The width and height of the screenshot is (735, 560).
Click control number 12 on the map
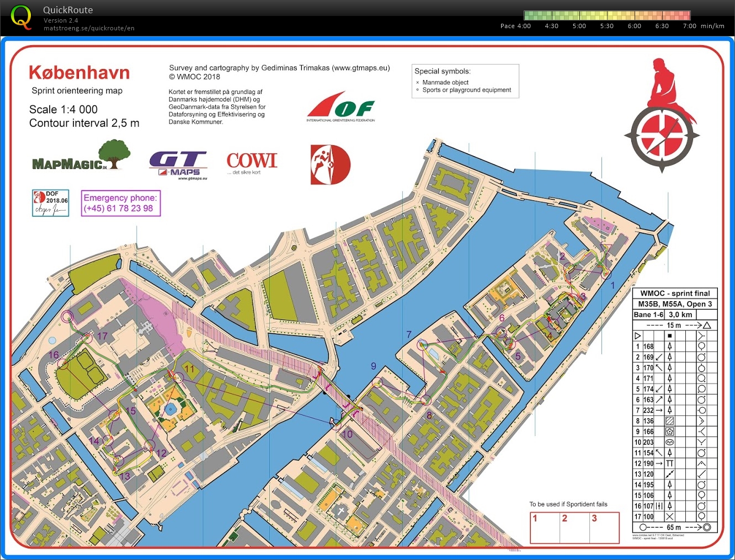pos(161,453)
